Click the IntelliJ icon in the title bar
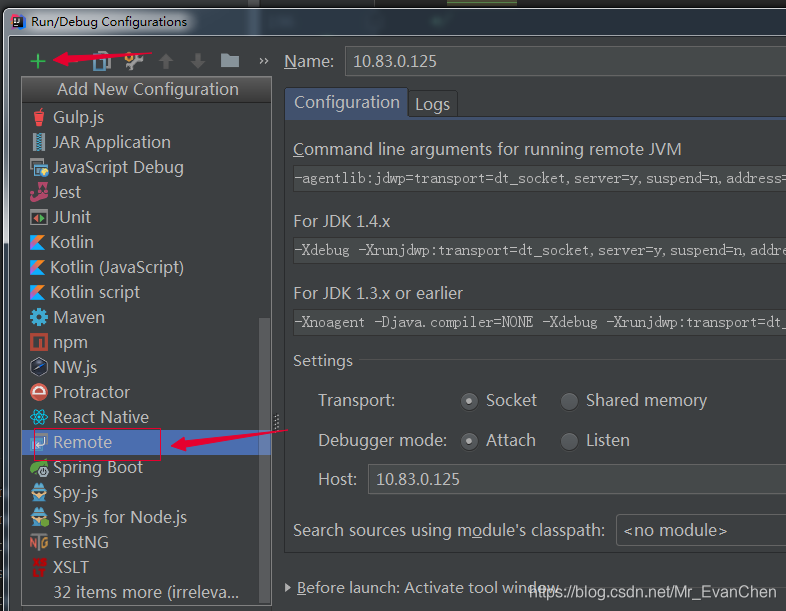Screen dimensions: 786x611 point(19,22)
